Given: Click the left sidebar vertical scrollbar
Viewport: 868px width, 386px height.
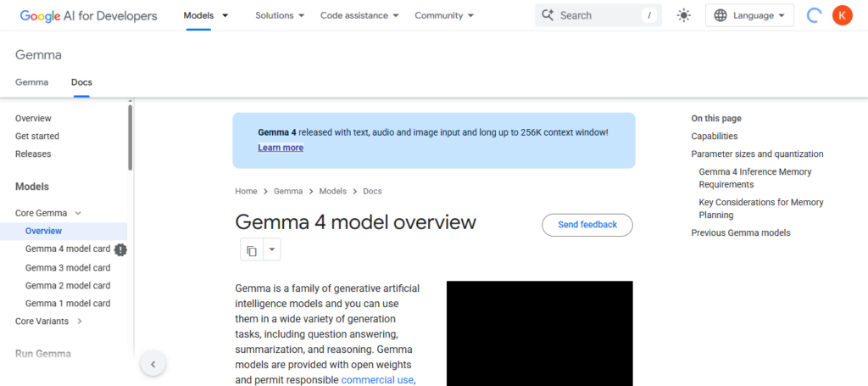Looking at the screenshot, I should click(131, 137).
